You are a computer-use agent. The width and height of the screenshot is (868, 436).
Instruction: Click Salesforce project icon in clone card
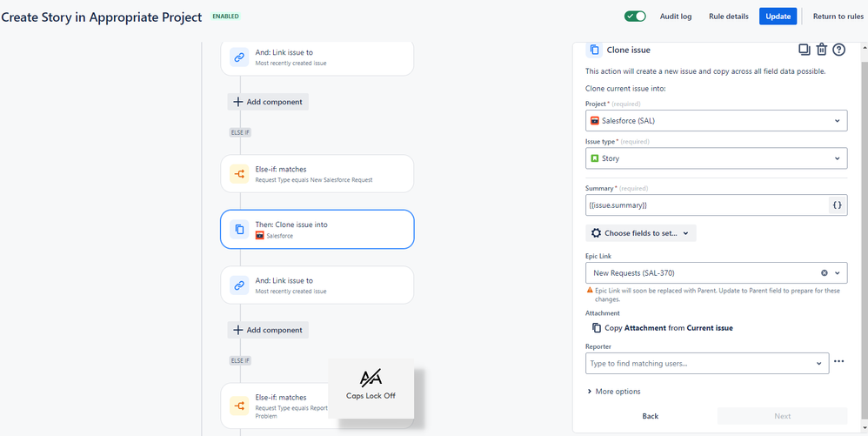260,236
